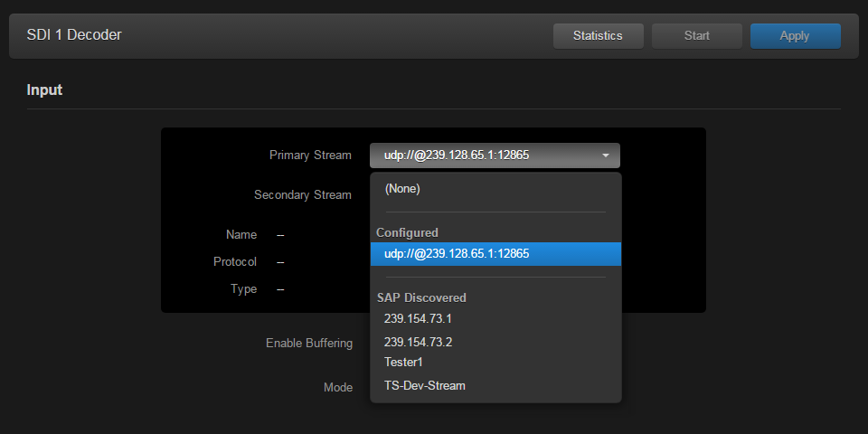Click the Mode label

[x=337, y=387]
